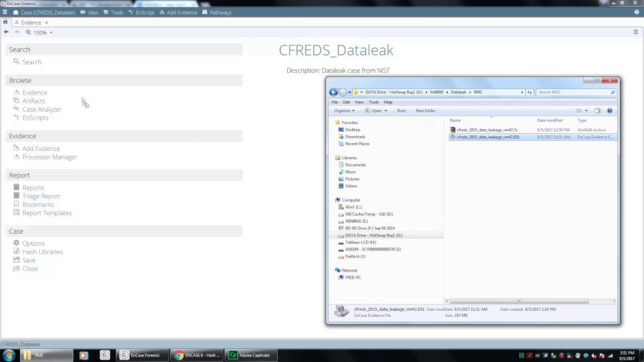Image resolution: width=644 pixels, height=362 pixels.
Task: Open the right-side pane options menu icon
Action: coord(635,32)
